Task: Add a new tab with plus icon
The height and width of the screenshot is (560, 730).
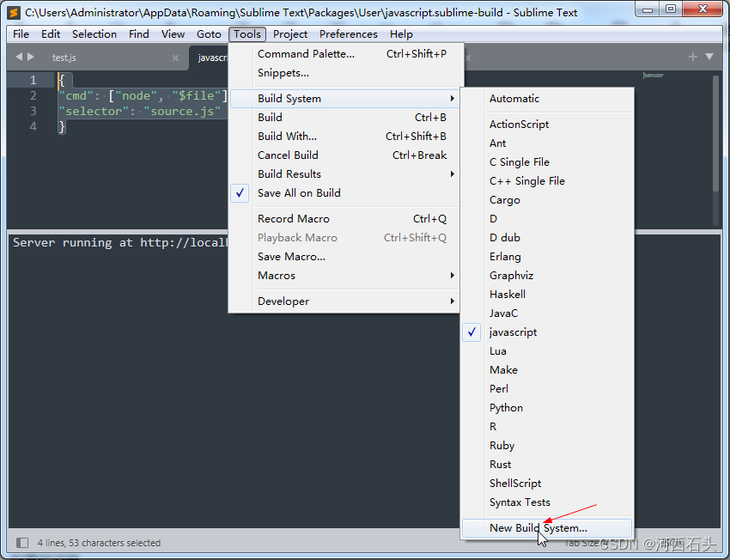Action: [693, 57]
